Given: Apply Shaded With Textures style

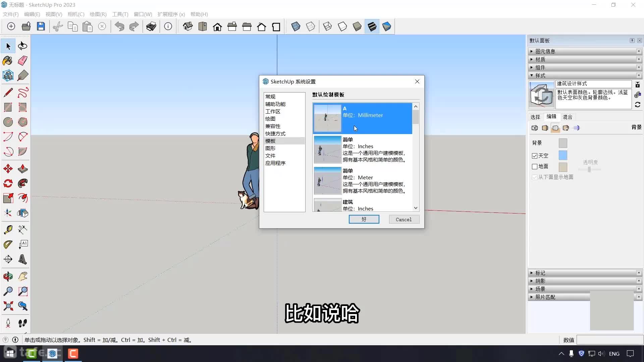Looking at the screenshot, I should [372, 26].
